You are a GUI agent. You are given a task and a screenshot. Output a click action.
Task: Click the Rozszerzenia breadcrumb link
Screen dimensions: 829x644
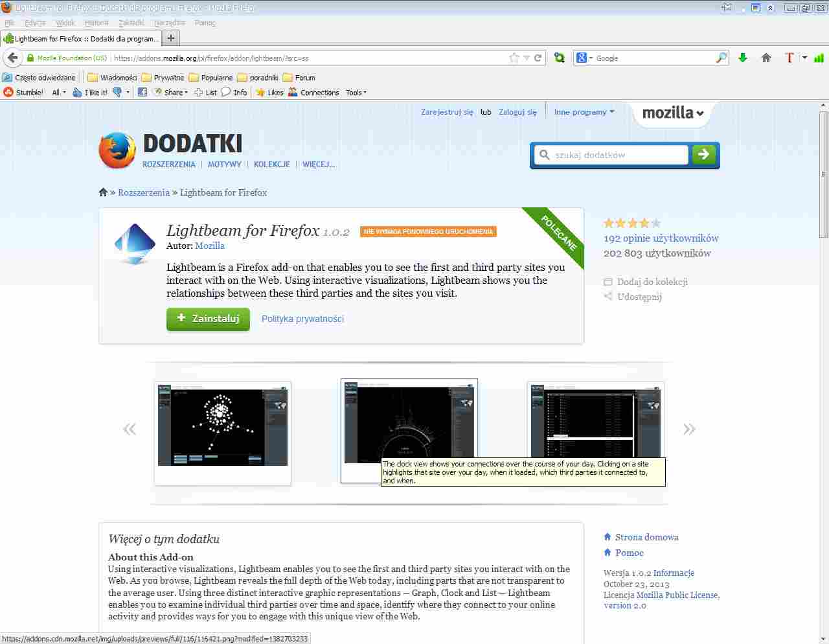pos(144,192)
